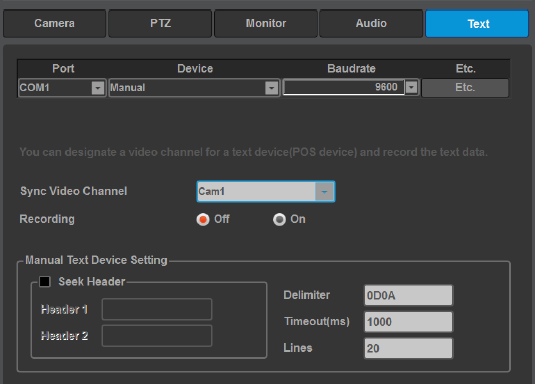The height and width of the screenshot is (384, 535).
Task: Open the PTZ tab
Action: tap(160, 23)
